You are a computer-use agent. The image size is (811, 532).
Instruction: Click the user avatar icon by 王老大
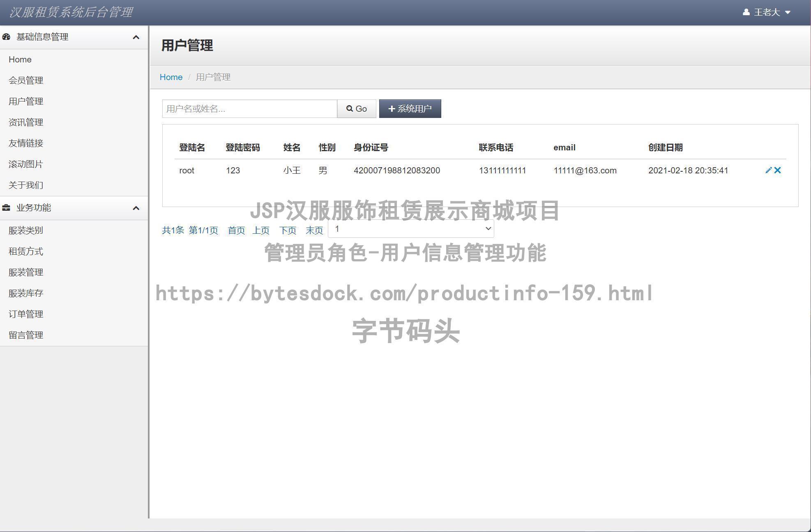(746, 12)
